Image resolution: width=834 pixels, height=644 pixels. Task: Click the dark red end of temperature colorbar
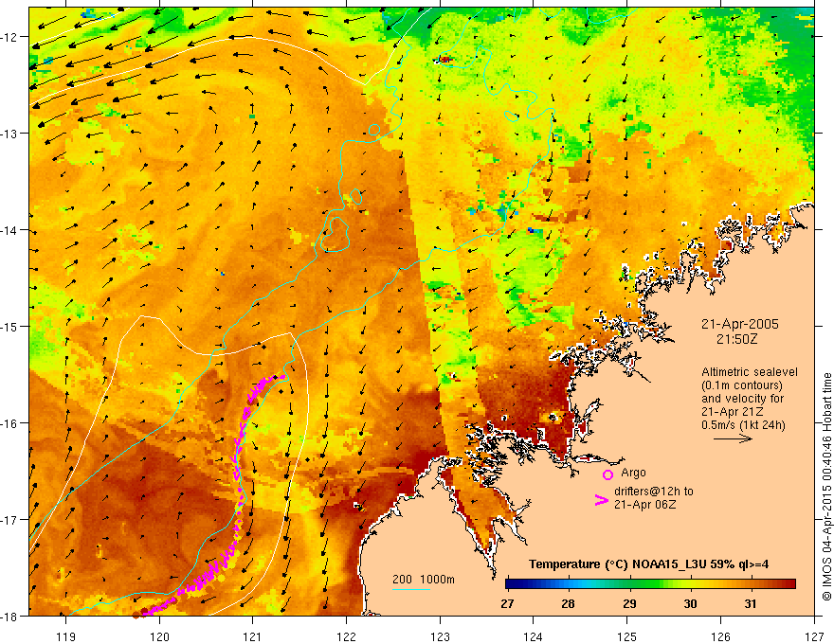click(x=790, y=584)
